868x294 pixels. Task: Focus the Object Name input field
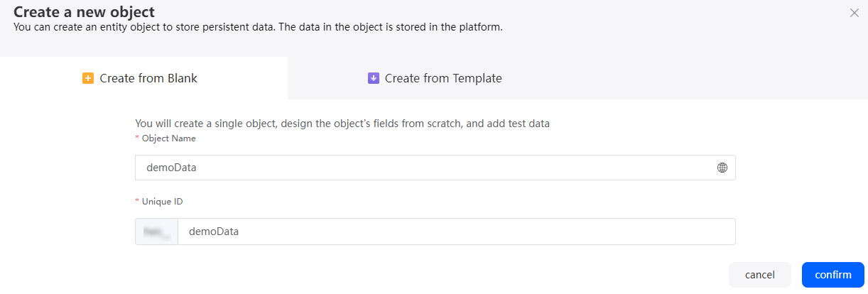tap(435, 168)
